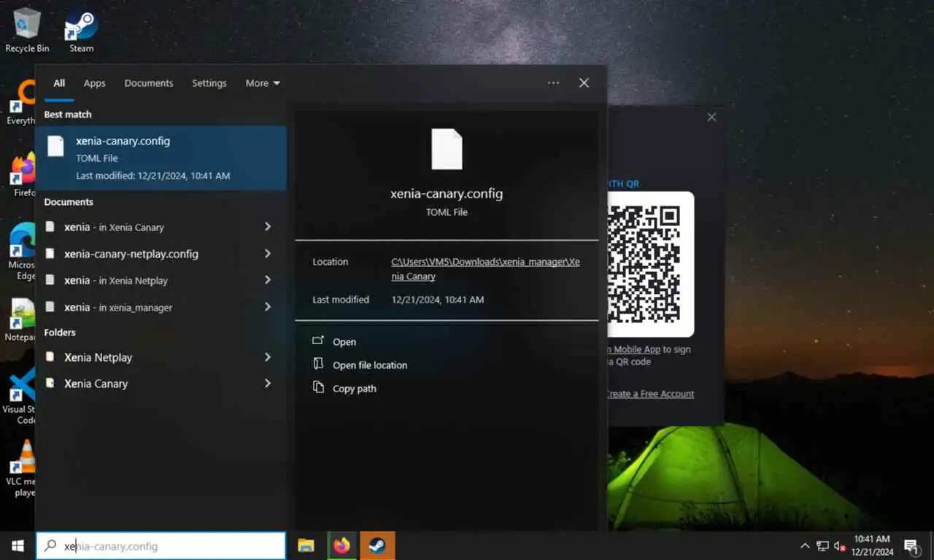This screenshot has width=934, height=560.
Task: Click the Copy path icon
Action: coord(318,387)
